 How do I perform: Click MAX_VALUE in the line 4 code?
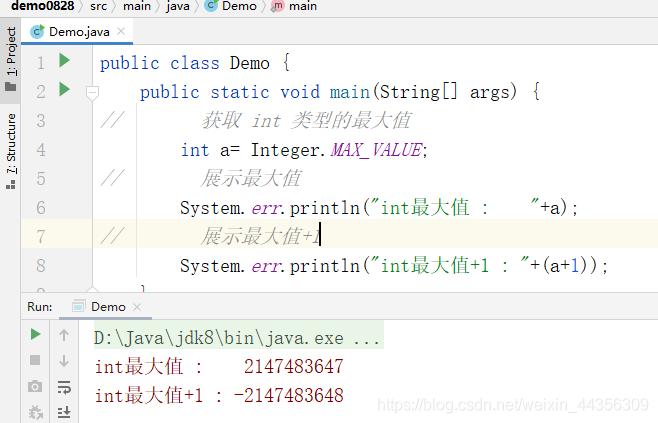[376, 150]
